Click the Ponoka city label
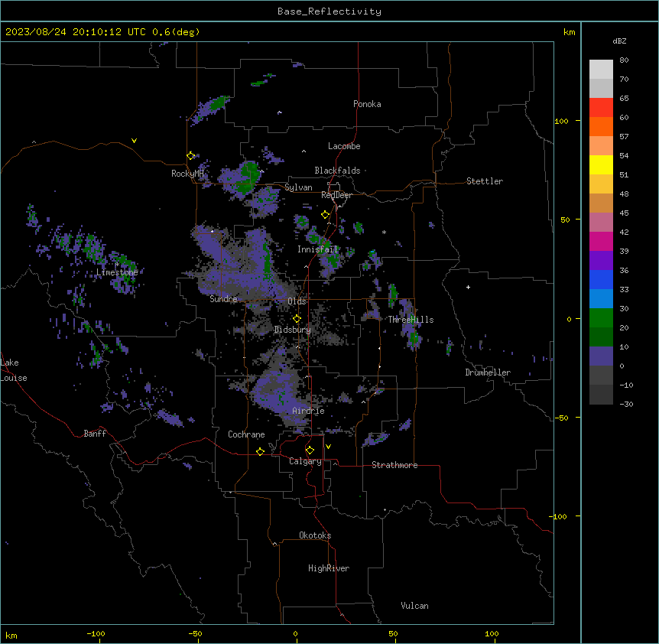This screenshot has height=644, width=659. [367, 104]
